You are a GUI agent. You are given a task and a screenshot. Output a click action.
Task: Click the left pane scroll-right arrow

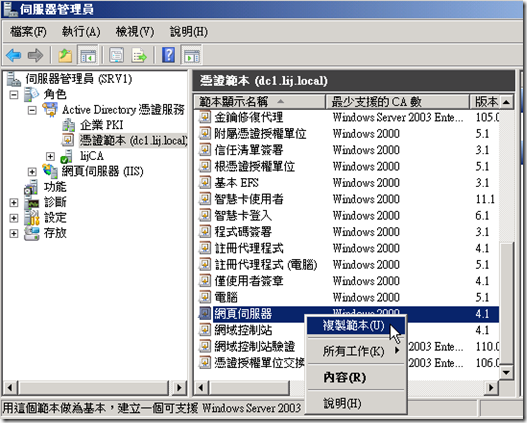pos(179,388)
